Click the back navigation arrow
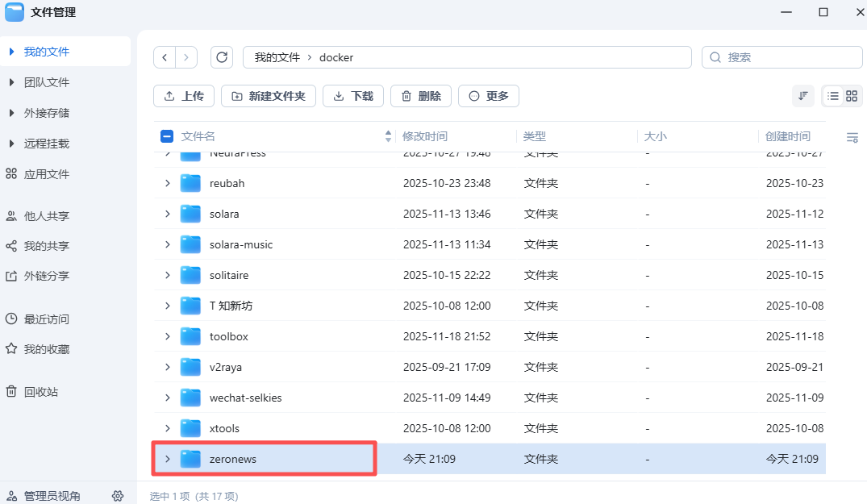Screen dimensions: 867x504 (165, 57)
